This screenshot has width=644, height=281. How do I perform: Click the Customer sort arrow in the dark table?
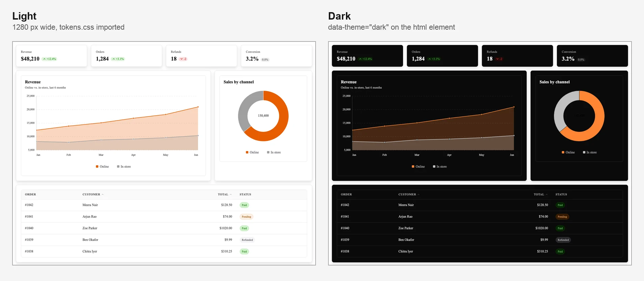[419, 195]
